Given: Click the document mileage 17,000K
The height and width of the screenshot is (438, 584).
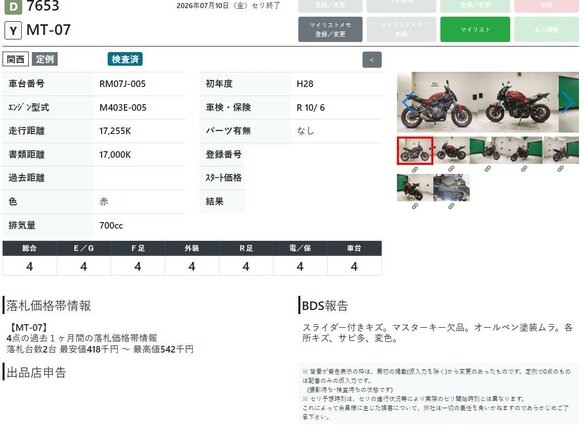Looking at the screenshot, I should pos(115,155).
